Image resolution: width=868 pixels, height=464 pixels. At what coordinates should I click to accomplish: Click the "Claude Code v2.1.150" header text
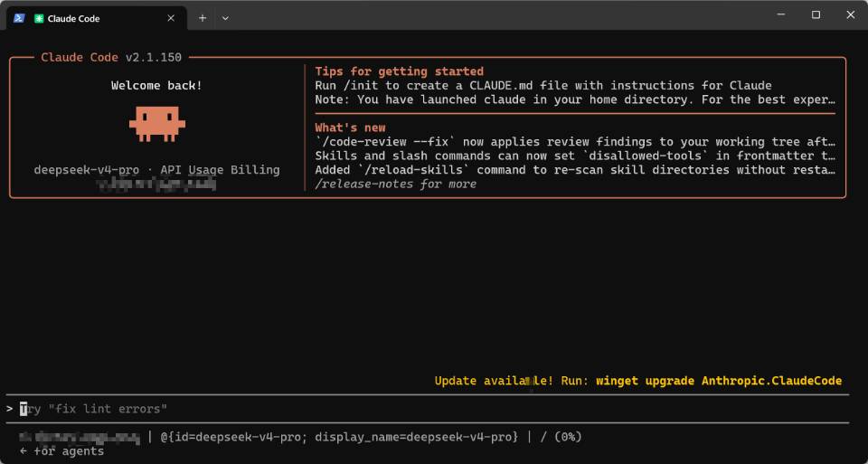111,57
